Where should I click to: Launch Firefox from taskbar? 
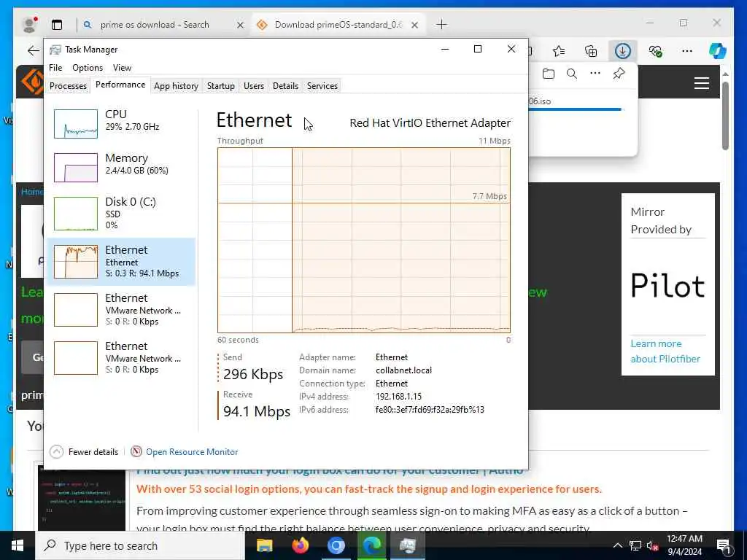point(300,545)
